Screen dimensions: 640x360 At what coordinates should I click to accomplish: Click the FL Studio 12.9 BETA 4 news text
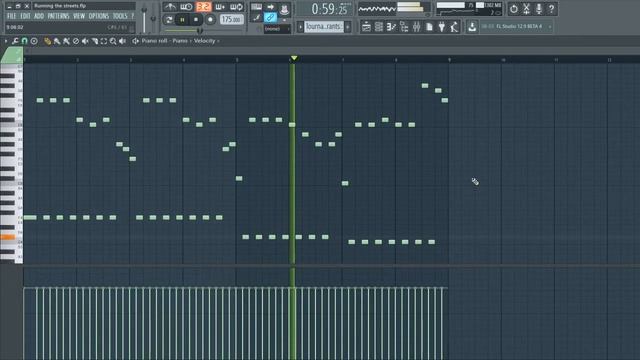click(x=519, y=27)
